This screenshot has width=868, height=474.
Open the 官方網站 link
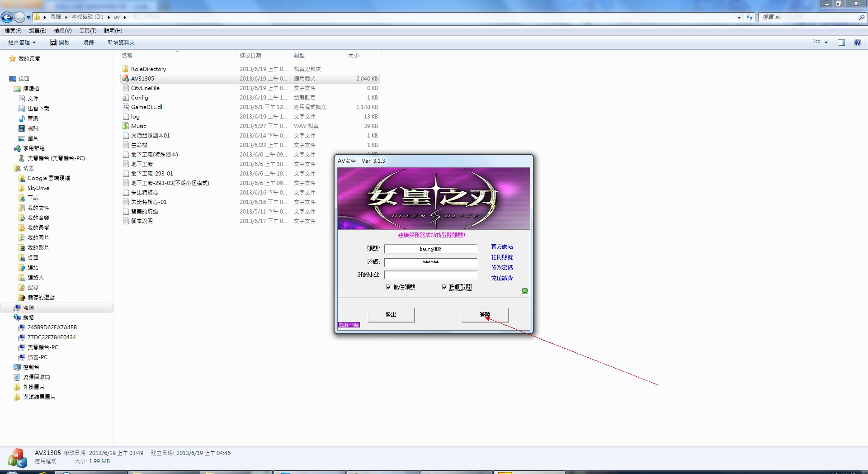502,246
